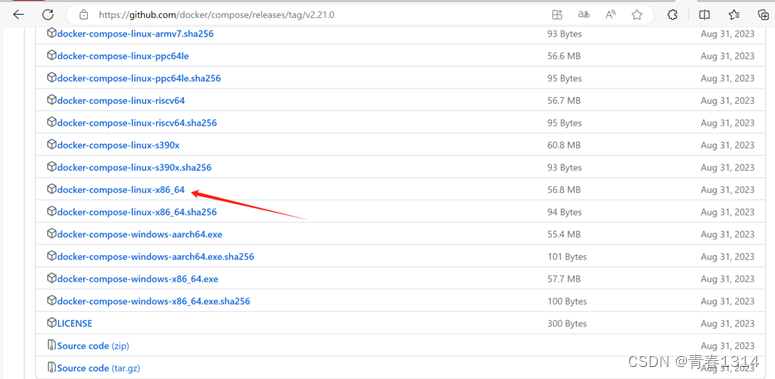Go back with the browser back arrow
The height and width of the screenshot is (379, 775).
(18, 15)
